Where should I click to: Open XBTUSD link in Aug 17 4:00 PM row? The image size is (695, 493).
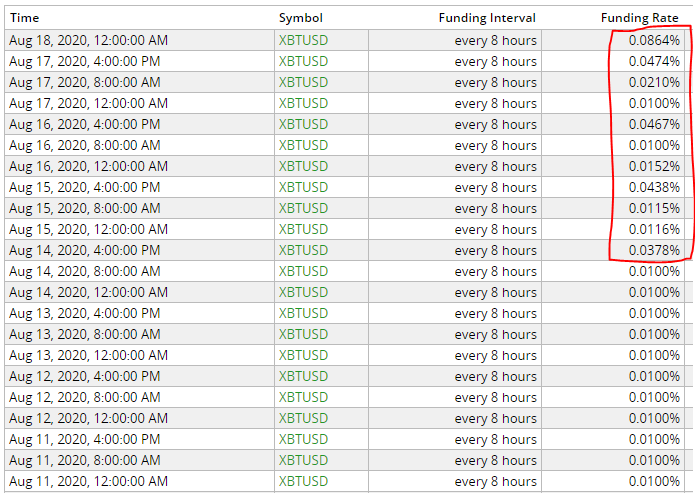[x=303, y=61]
